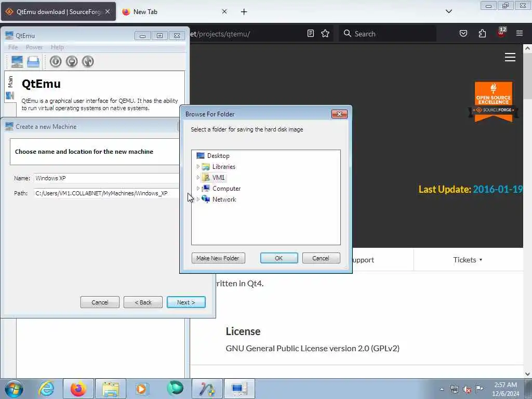Select Desktop in the folder tree

coord(218,156)
